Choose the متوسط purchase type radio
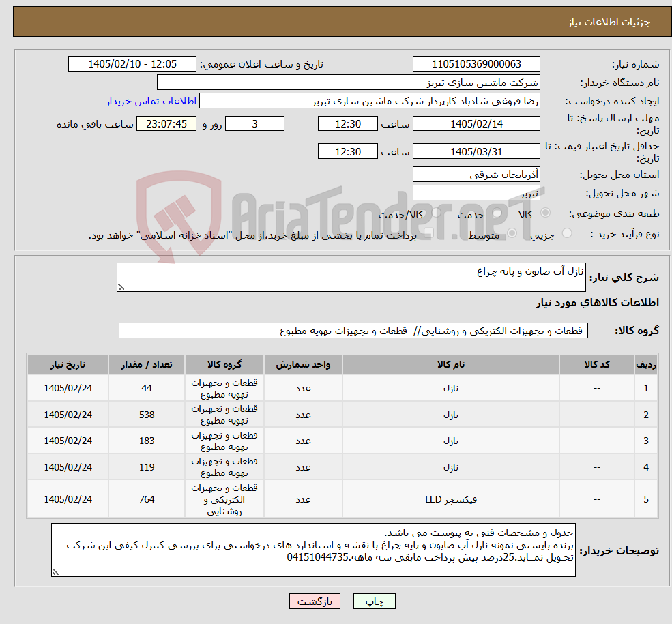 (512, 233)
